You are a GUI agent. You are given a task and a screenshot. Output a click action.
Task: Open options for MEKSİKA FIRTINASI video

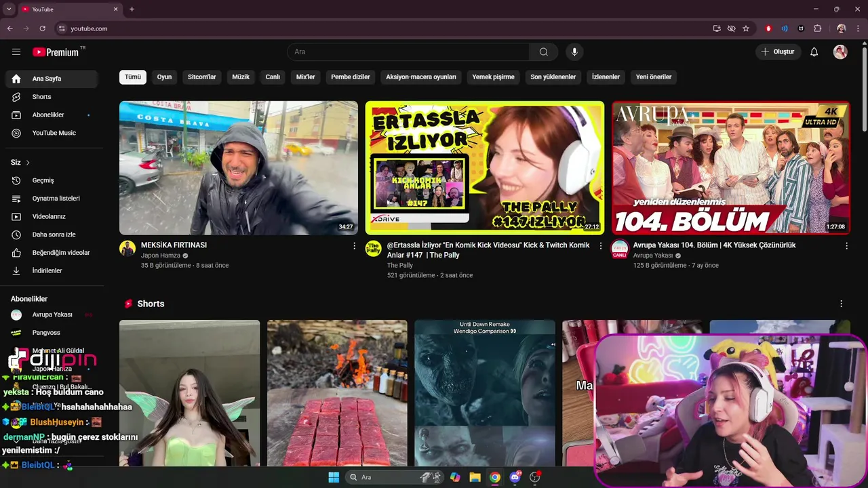354,246
